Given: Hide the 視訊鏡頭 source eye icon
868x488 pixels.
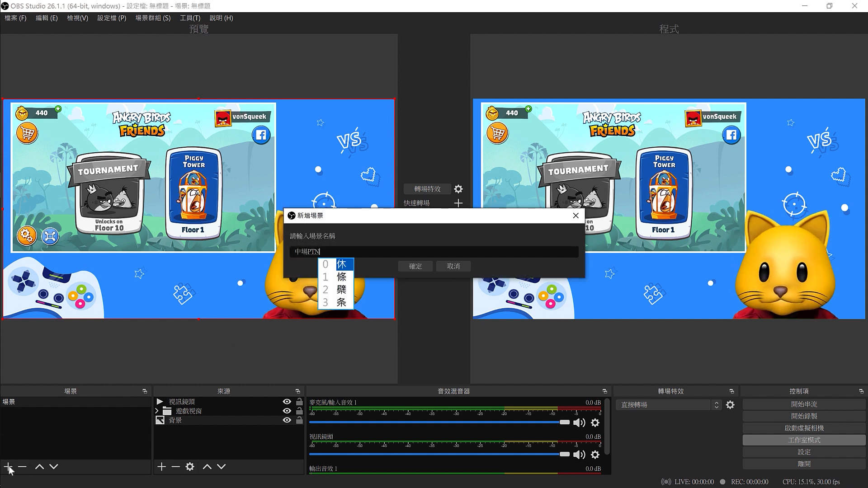Looking at the screenshot, I should click(287, 402).
